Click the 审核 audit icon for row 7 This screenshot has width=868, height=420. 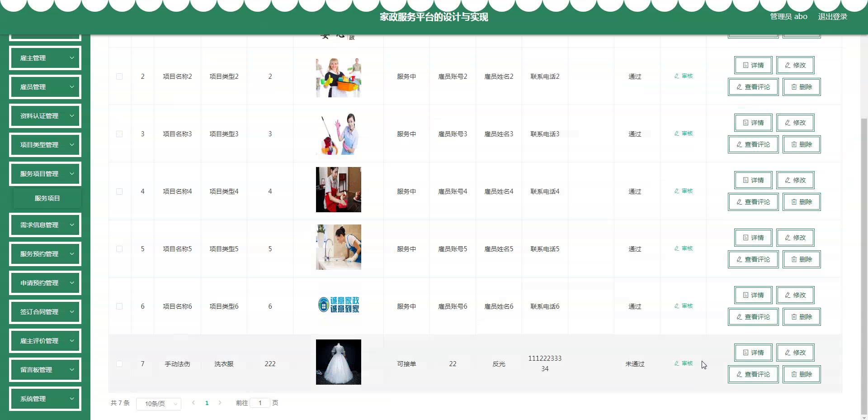pyautogui.click(x=683, y=363)
